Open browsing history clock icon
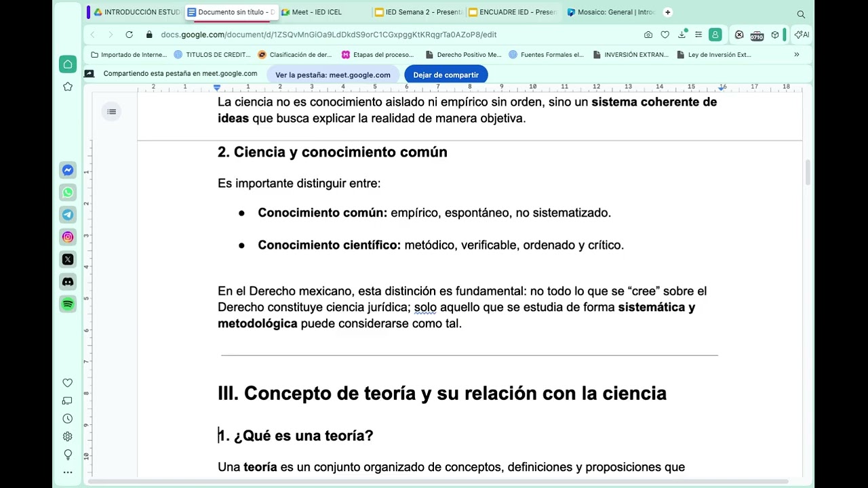The height and width of the screenshot is (488, 868). click(x=68, y=419)
